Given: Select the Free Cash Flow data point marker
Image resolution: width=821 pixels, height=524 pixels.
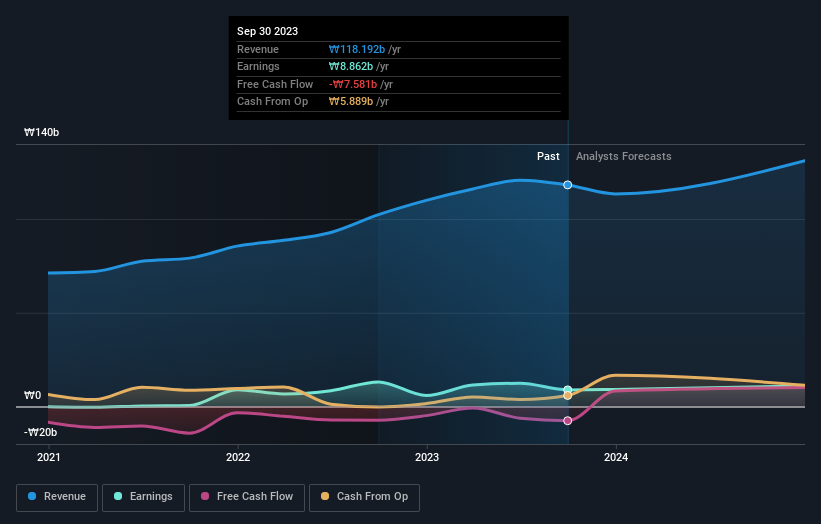Looking at the screenshot, I should click(x=568, y=421).
